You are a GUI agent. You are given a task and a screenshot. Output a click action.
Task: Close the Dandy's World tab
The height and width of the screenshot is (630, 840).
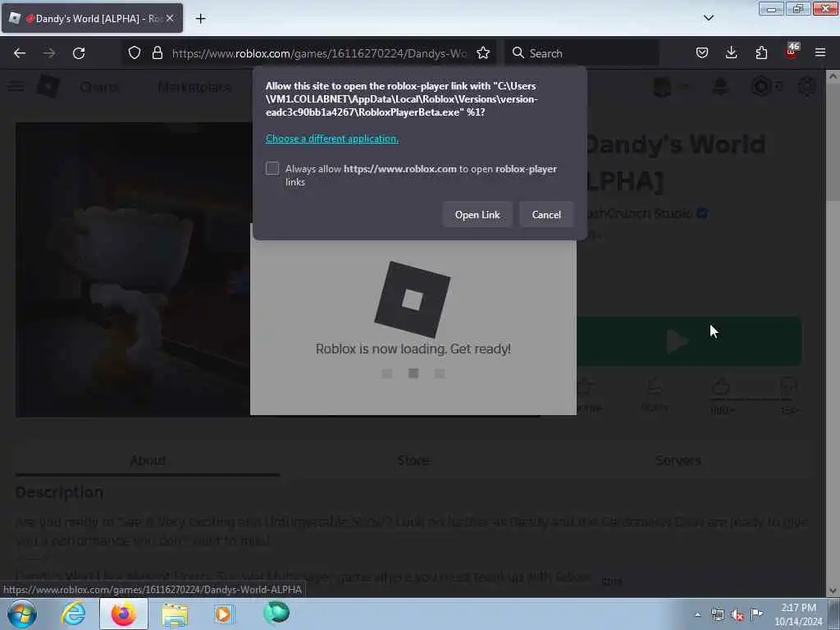pos(170,18)
